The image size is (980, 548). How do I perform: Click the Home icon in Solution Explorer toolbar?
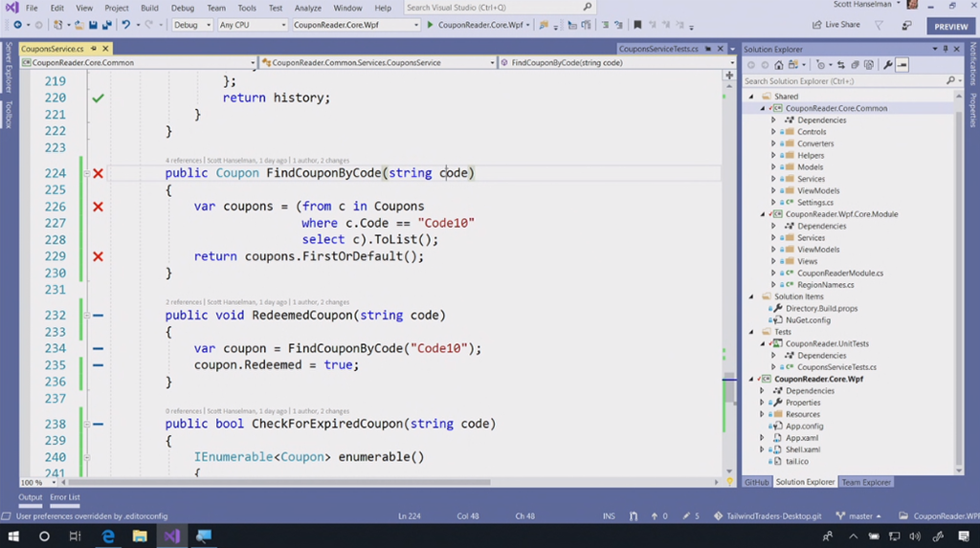pyautogui.click(x=778, y=65)
